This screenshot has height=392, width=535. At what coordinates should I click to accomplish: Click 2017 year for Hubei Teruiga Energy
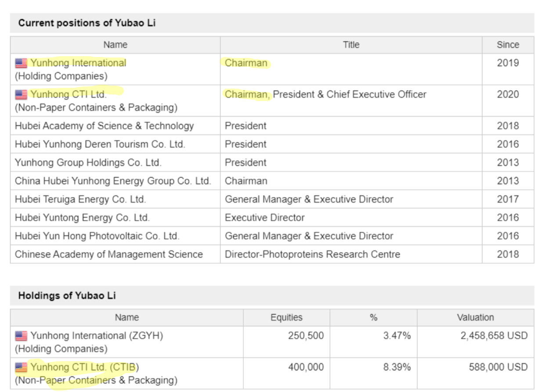click(x=508, y=199)
